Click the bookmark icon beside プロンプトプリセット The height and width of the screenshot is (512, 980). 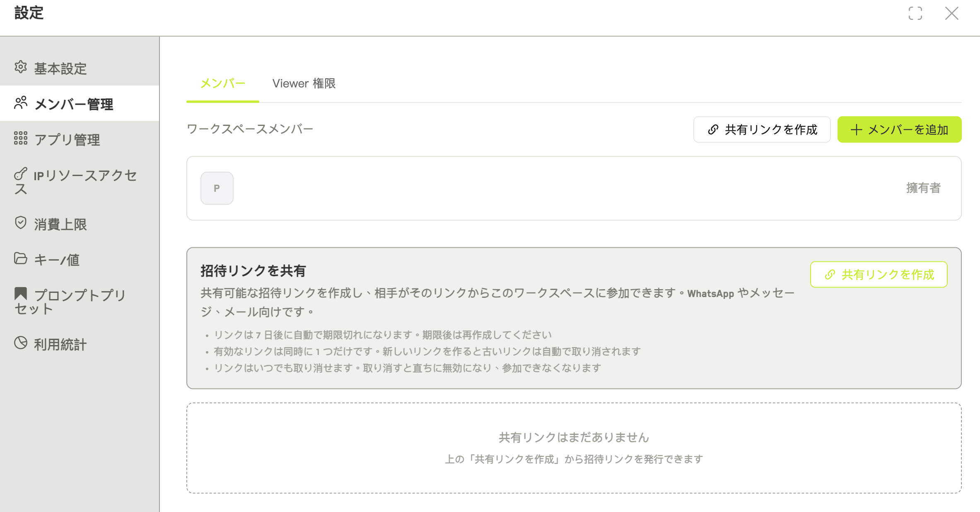[x=21, y=294]
